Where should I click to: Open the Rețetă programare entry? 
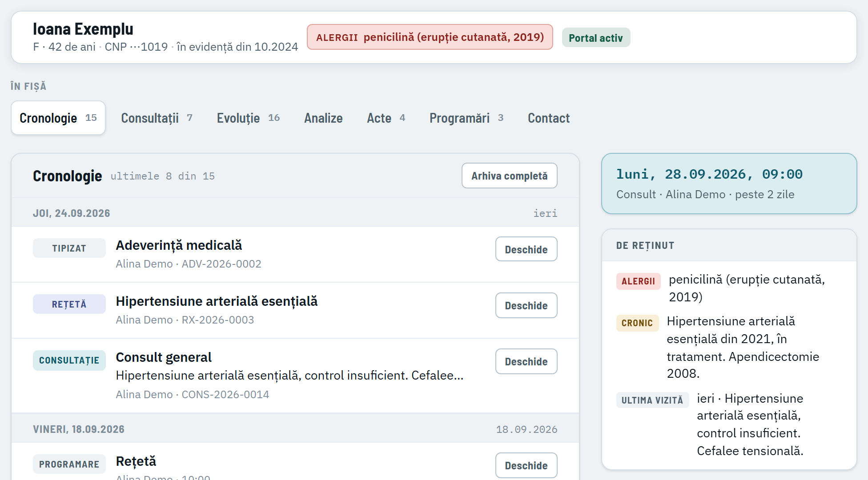pyautogui.click(x=526, y=465)
